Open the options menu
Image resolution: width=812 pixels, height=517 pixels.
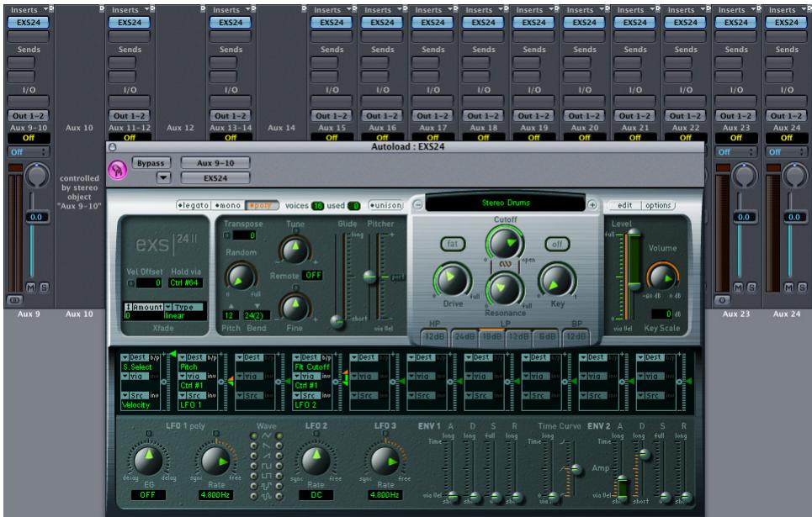(658, 205)
